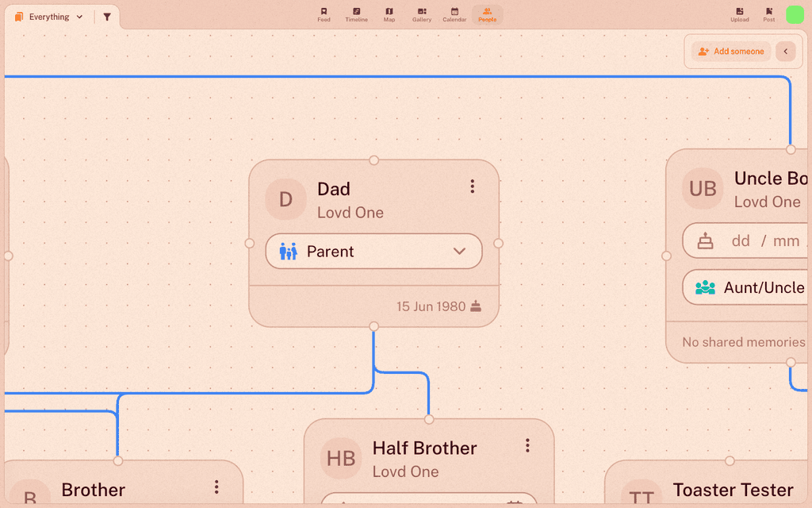Viewport: 812px width, 508px height.
Task: Open Brother card's three-dot menu
Action: point(216,487)
